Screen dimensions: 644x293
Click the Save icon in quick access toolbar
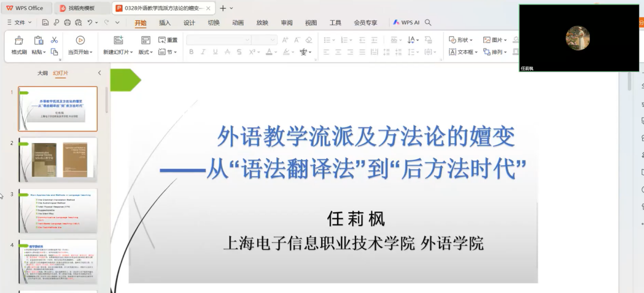pos(45,22)
